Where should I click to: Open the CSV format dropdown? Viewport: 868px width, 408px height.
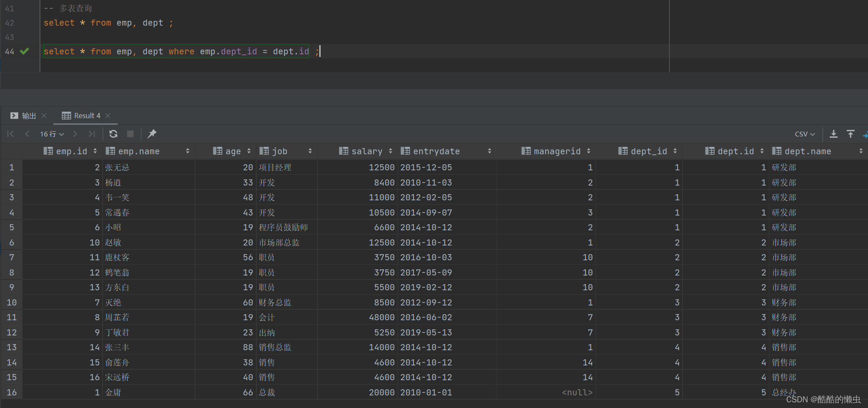pos(805,134)
